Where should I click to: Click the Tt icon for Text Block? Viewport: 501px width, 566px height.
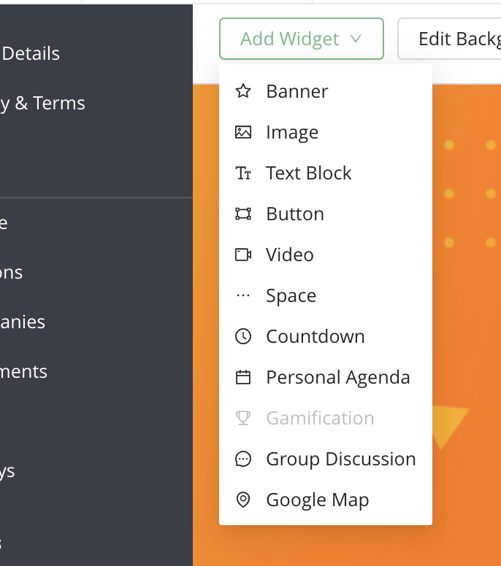pyautogui.click(x=243, y=173)
